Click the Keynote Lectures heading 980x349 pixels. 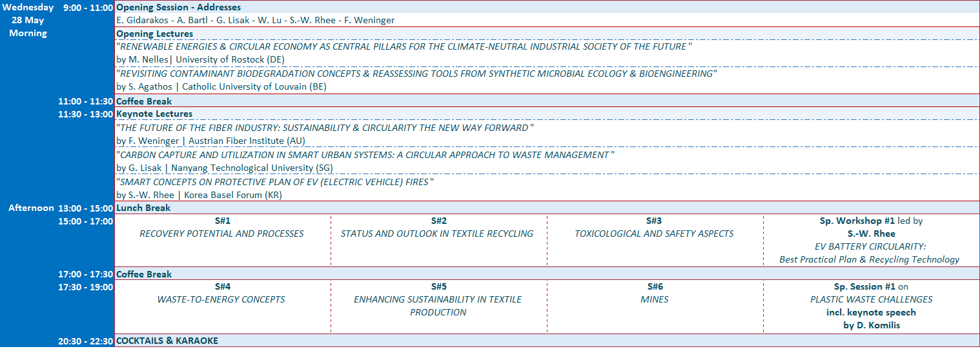[x=154, y=114]
